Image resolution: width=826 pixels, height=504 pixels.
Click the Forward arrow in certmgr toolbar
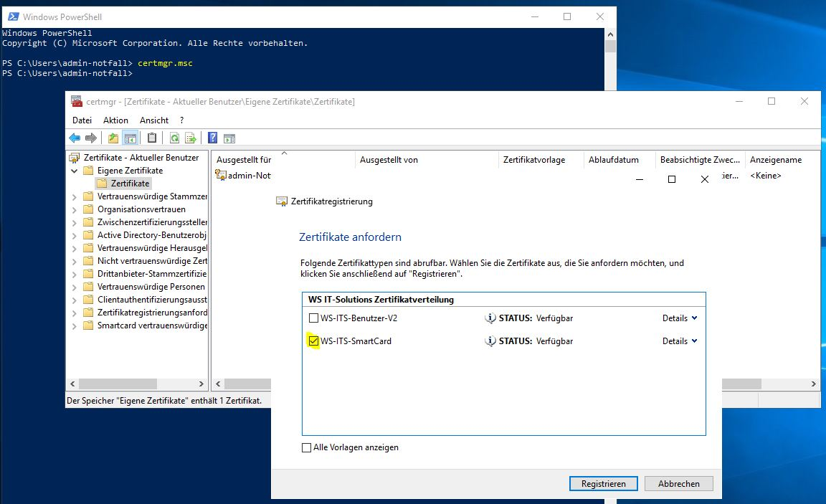[x=91, y=138]
